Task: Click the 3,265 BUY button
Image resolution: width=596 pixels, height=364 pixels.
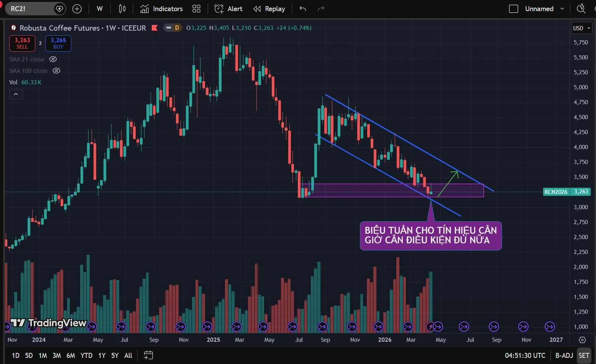Action: (58, 43)
